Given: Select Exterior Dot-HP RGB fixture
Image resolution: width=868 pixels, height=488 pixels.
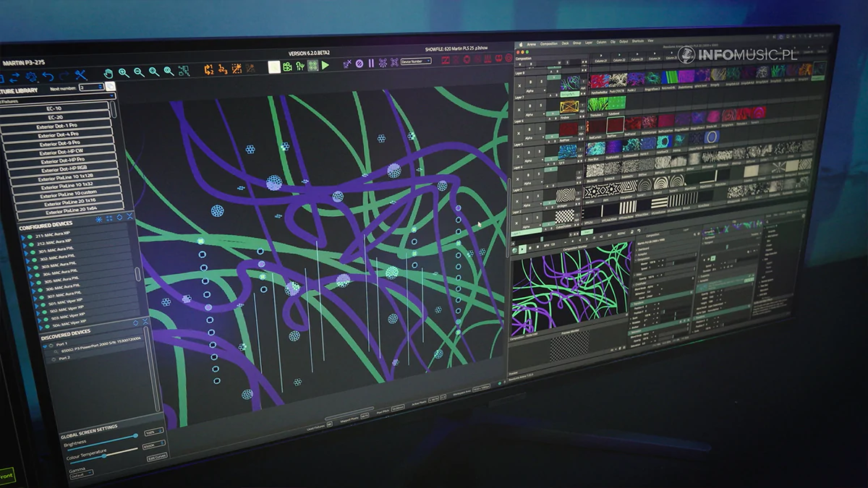Looking at the screenshot, I should pyautogui.click(x=65, y=169).
